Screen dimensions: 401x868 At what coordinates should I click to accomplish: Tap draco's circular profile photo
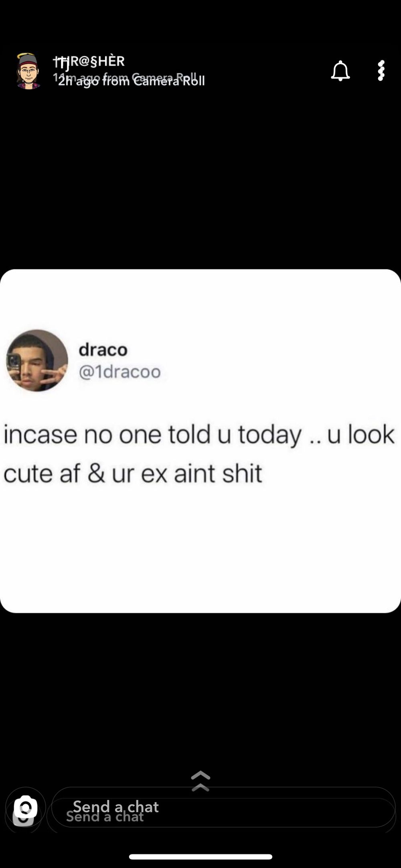pos(37,360)
